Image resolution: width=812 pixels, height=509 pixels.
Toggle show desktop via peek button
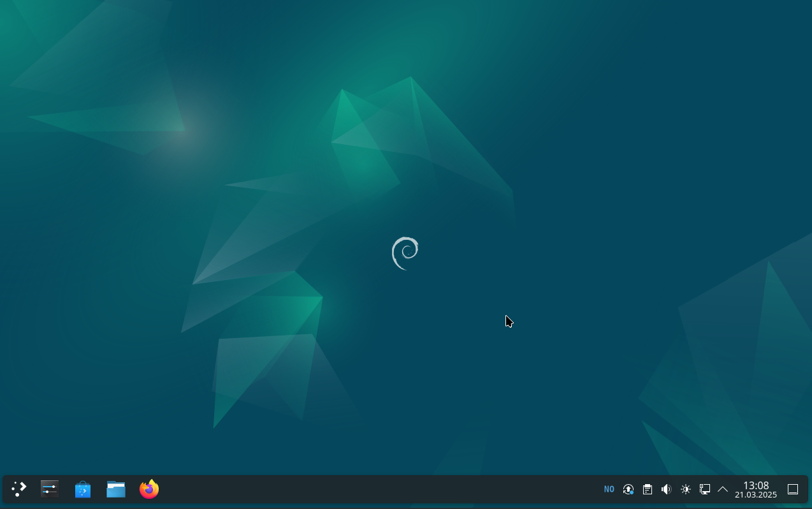(793, 489)
